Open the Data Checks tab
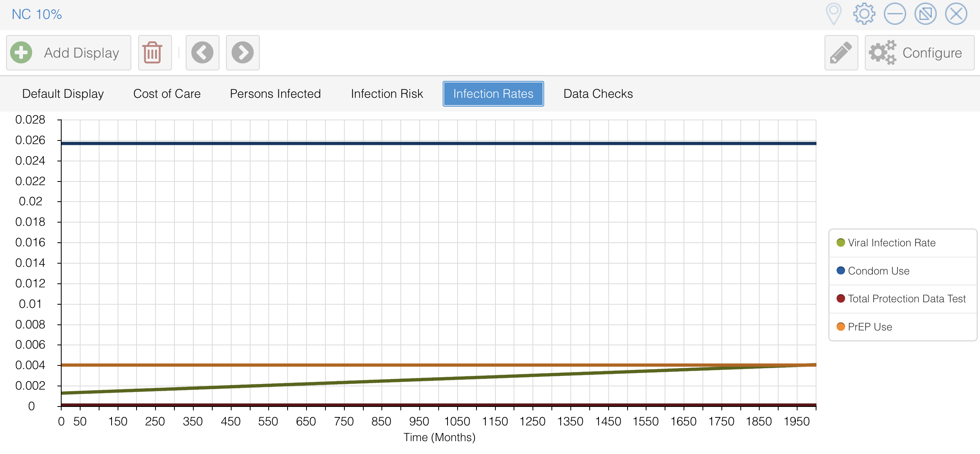The width and height of the screenshot is (980, 454). 598,94
